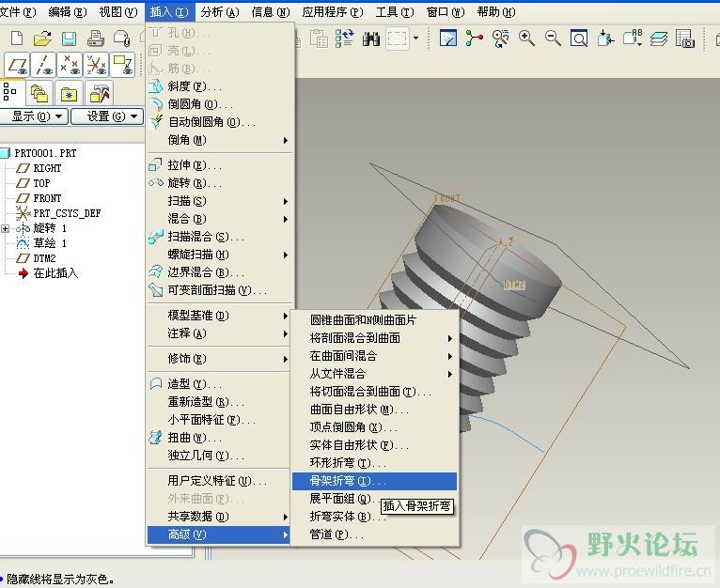Image resolution: width=720 pixels, height=588 pixels.
Task: Switch to the layers folder browser tab
Action: pyautogui.click(x=39, y=94)
